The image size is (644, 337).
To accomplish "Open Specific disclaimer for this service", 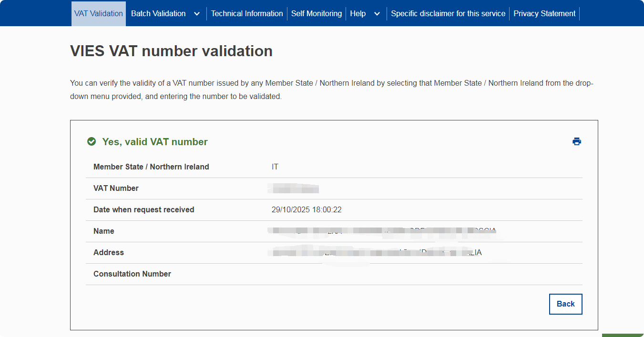I will [448, 14].
